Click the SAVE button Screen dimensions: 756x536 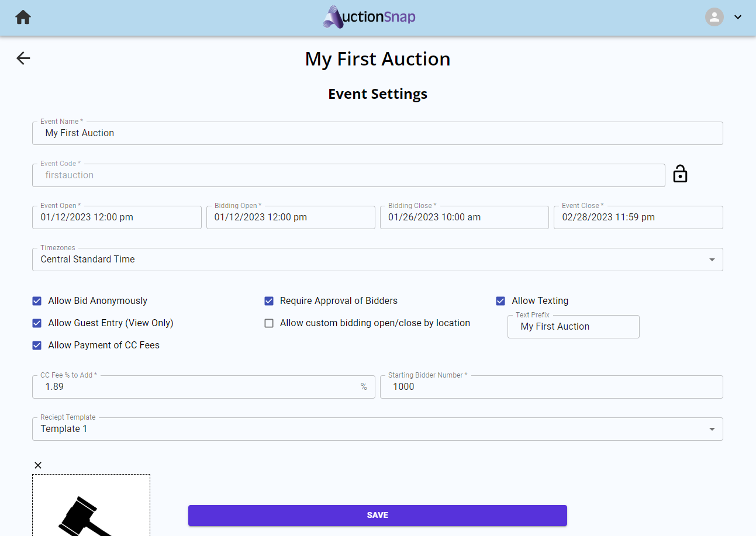coord(378,516)
